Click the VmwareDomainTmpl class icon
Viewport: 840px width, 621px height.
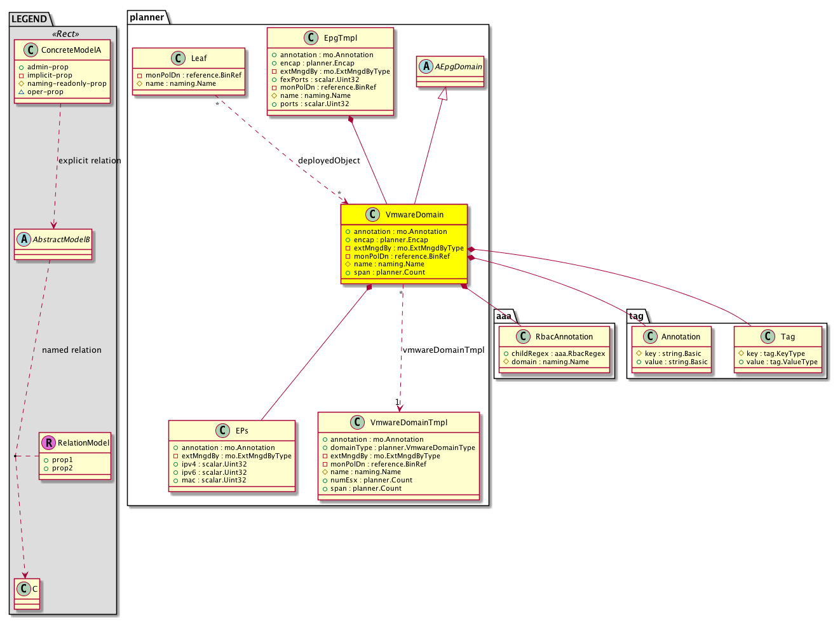[x=357, y=422]
